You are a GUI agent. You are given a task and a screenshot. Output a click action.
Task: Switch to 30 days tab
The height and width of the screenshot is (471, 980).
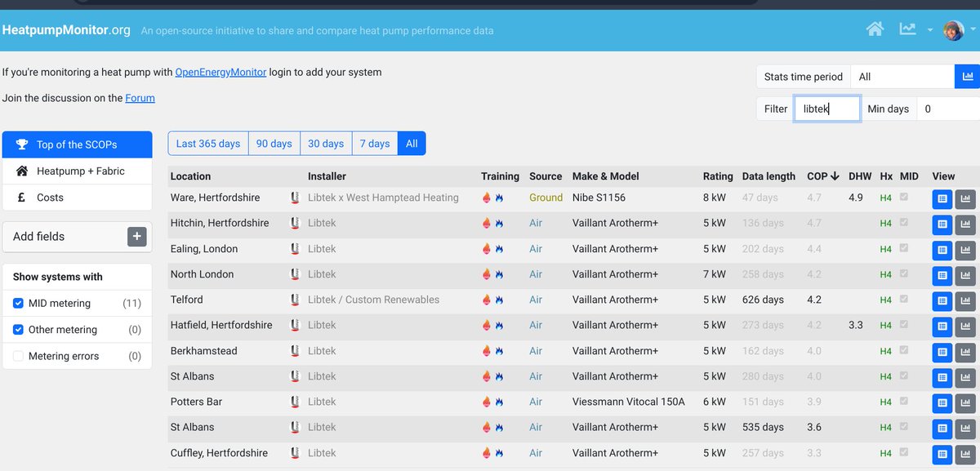pyautogui.click(x=326, y=144)
